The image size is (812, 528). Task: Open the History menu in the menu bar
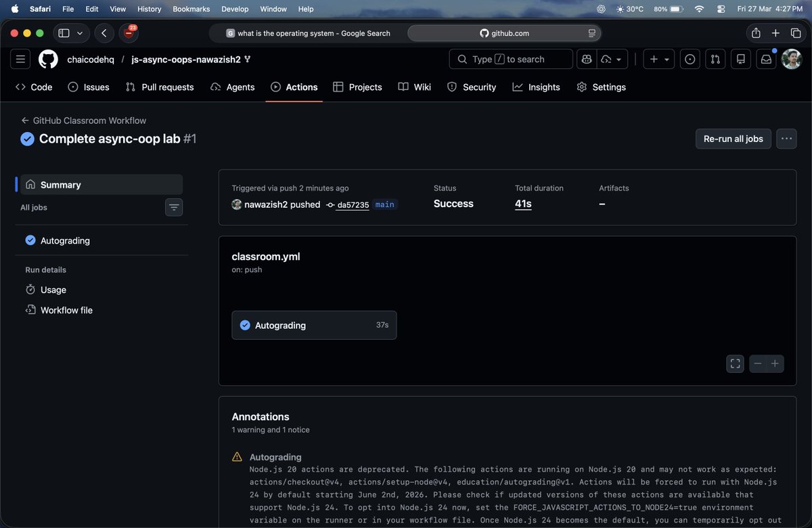coord(149,9)
